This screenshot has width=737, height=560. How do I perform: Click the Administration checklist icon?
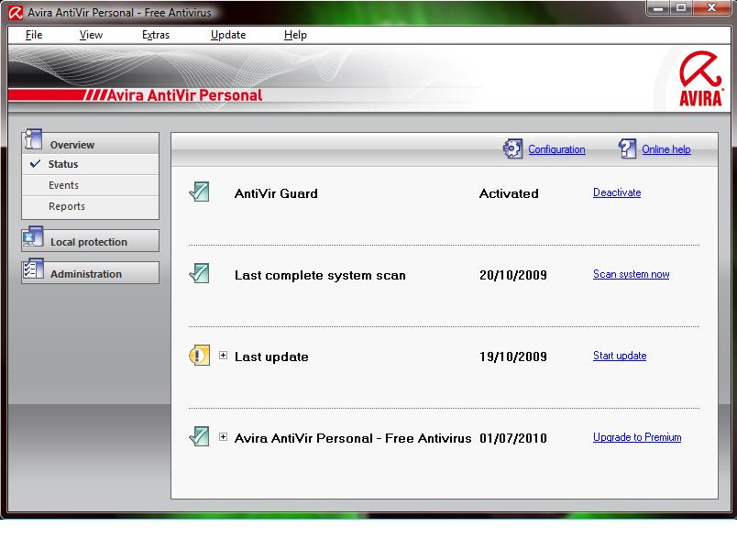coord(33,269)
